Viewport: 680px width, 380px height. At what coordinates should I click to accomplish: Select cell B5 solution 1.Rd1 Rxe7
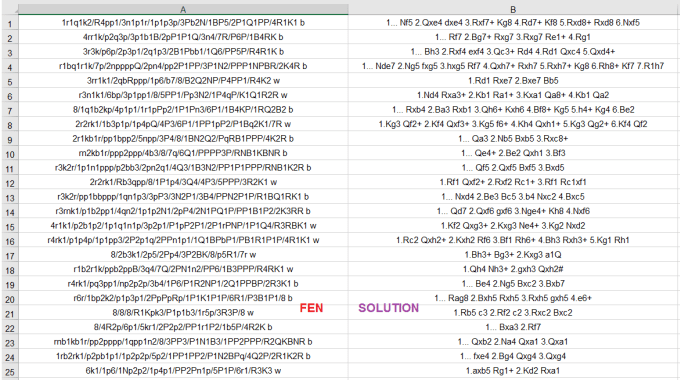(x=513, y=81)
